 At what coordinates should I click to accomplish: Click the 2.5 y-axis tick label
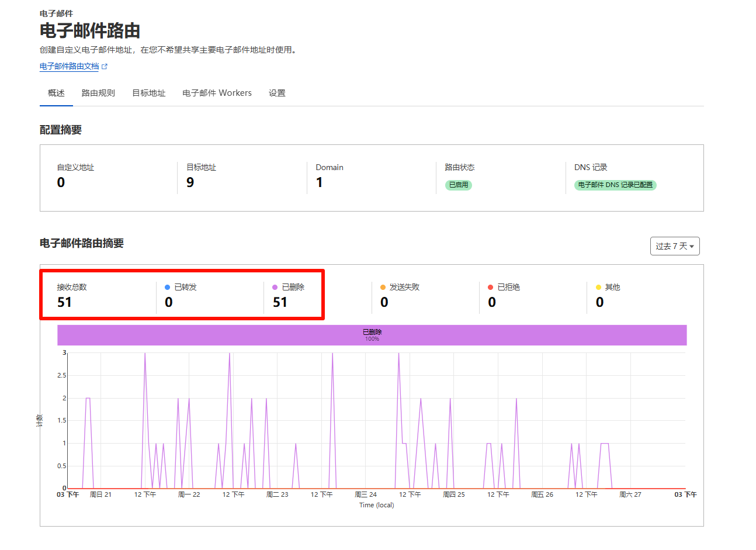click(61, 375)
